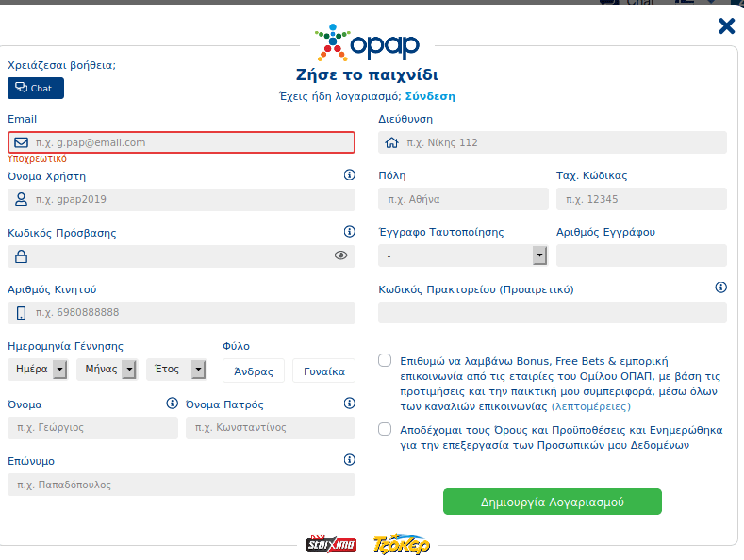This screenshot has width=744, height=560.
Task: Toggle password visibility eye icon
Action: [340, 255]
